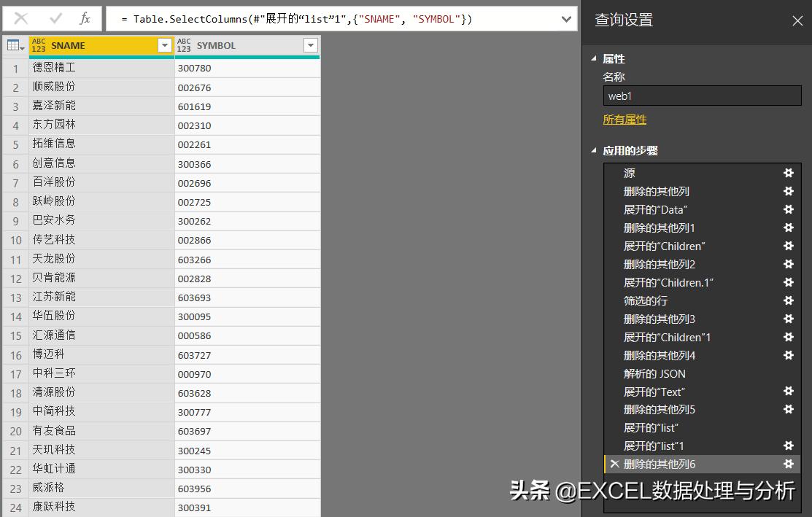Open the SYMBOL column filter dropdown
812x517 pixels.
click(x=311, y=45)
